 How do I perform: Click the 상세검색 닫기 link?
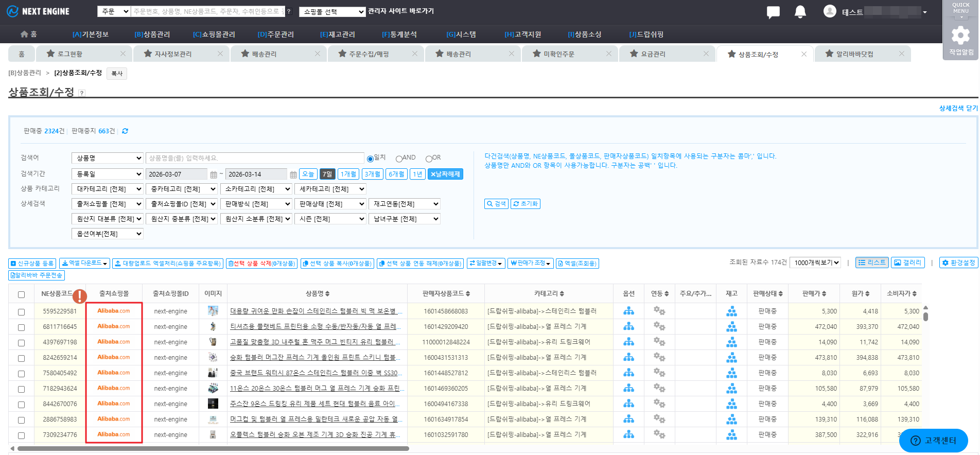pyautogui.click(x=958, y=108)
